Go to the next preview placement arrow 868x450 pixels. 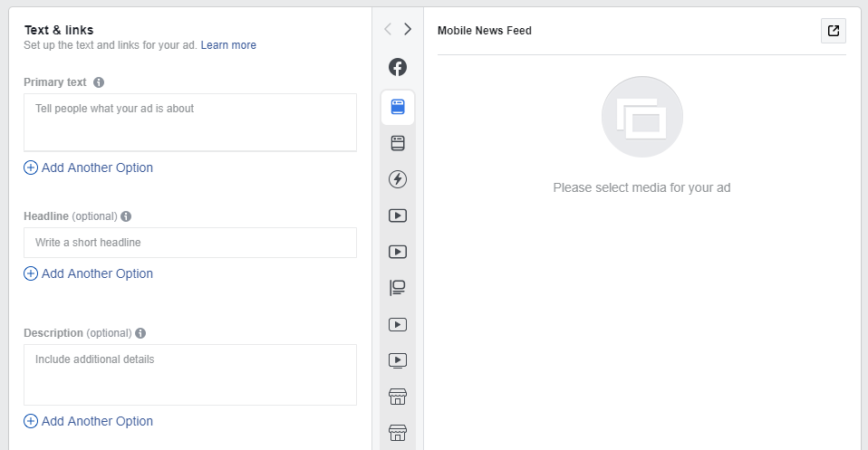point(408,29)
